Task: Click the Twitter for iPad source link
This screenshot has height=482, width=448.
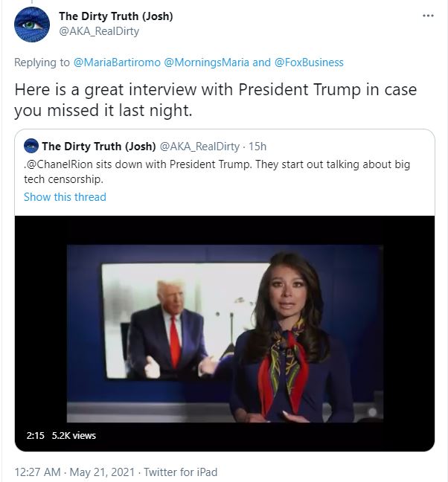Action: coord(181,472)
